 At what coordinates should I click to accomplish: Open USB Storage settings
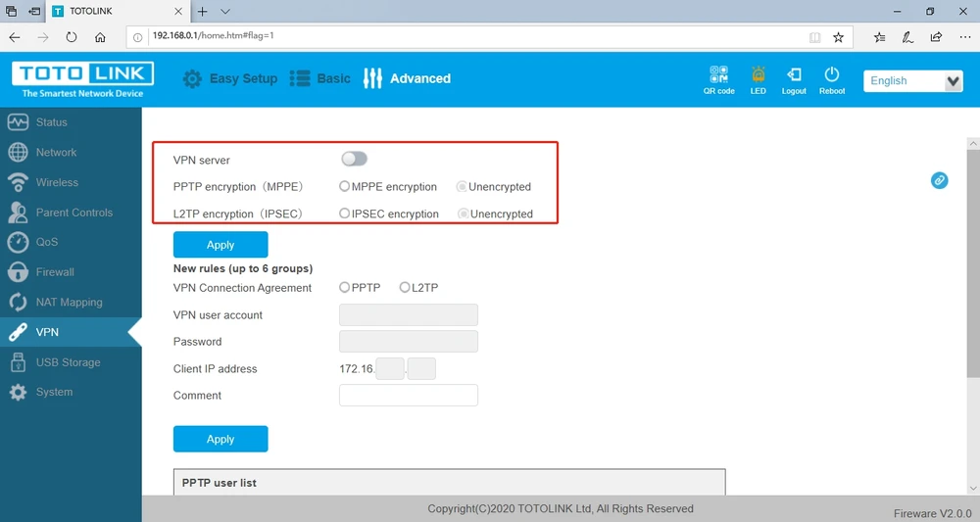[68, 362]
